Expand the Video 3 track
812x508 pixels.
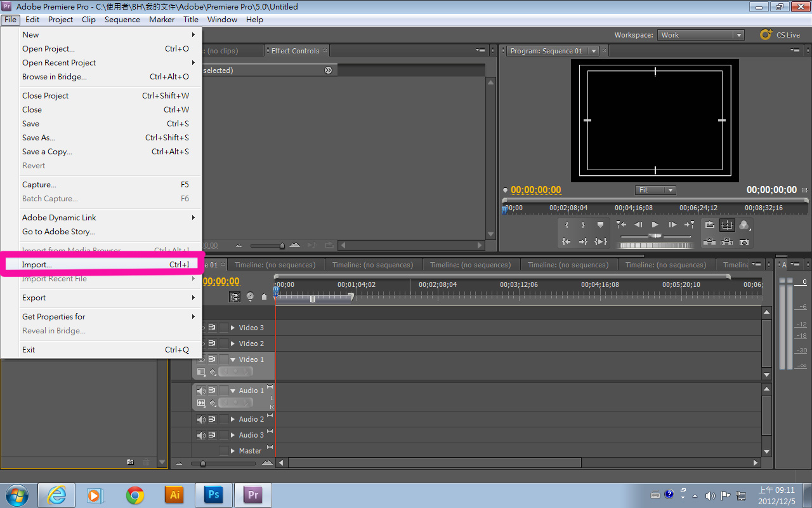pos(233,328)
